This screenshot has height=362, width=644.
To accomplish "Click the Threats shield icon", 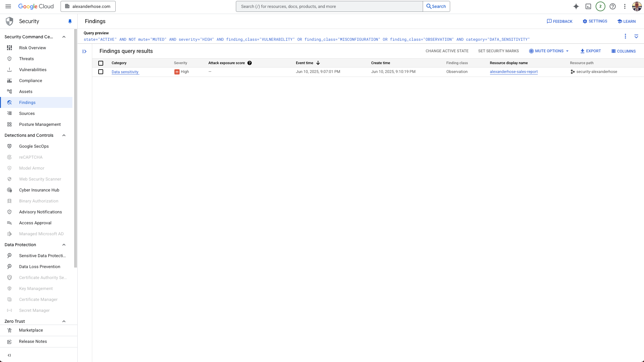I will coord(9,59).
